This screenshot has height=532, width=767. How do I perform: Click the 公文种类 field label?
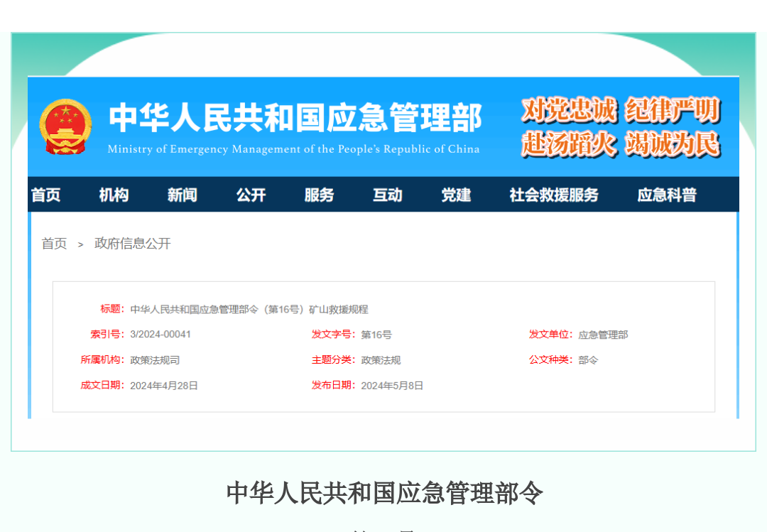551,359
